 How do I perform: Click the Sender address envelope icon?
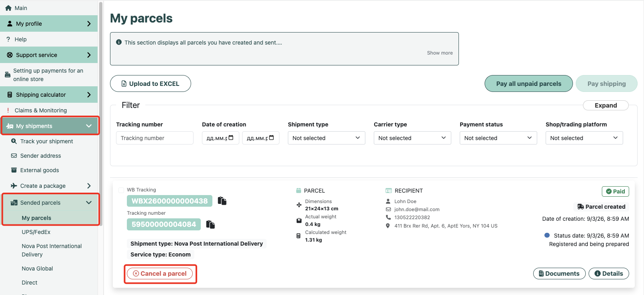14,156
